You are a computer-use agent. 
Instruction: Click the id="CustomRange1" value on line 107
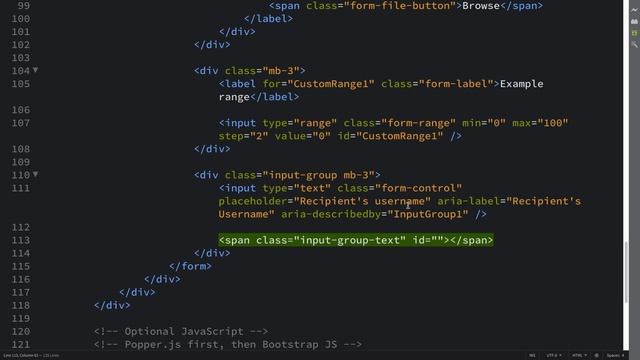point(400,136)
